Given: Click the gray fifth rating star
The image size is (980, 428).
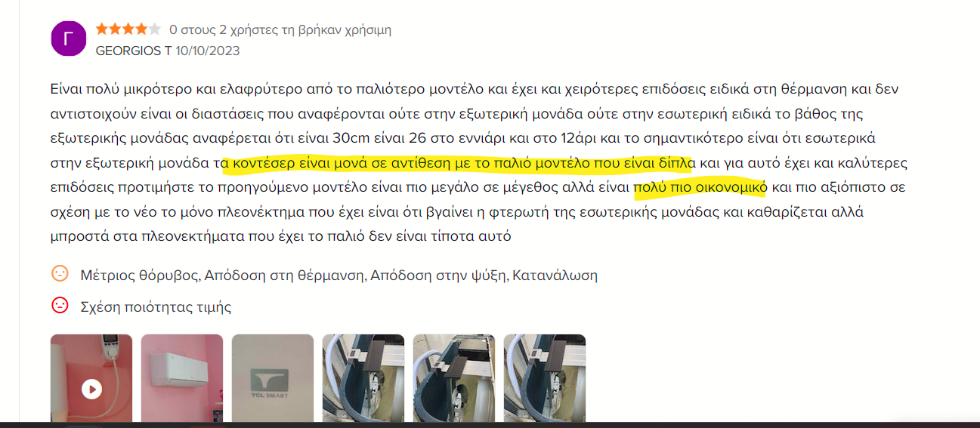Looking at the screenshot, I should pyautogui.click(x=155, y=29).
